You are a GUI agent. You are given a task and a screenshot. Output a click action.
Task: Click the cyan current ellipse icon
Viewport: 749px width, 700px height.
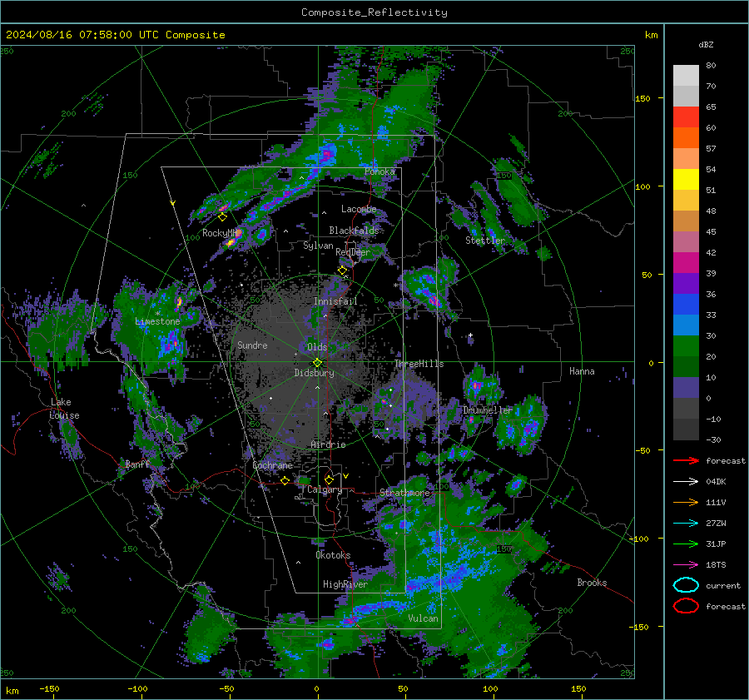coord(686,585)
